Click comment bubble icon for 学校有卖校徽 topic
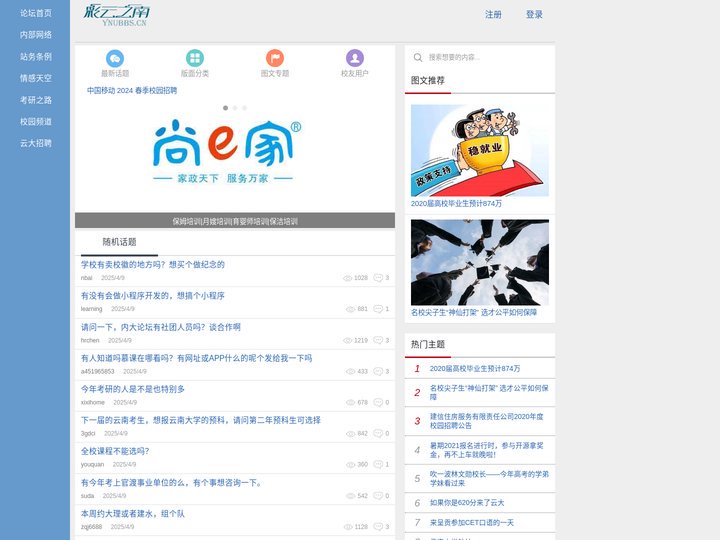Image resolution: width=720 pixels, height=540 pixels. [x=378, y=277]
